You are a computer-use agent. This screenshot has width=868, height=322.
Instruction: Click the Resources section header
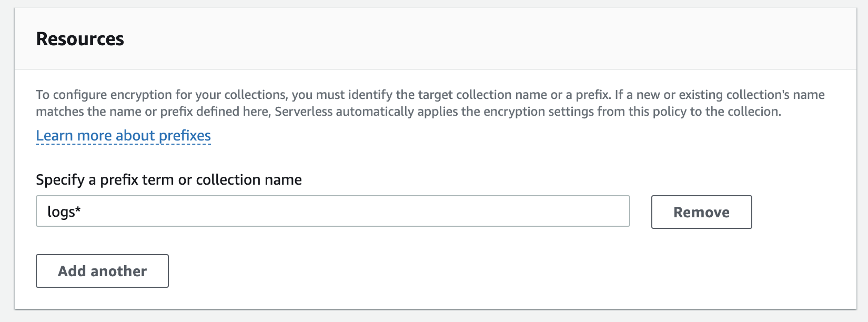(x=79, y=38)
